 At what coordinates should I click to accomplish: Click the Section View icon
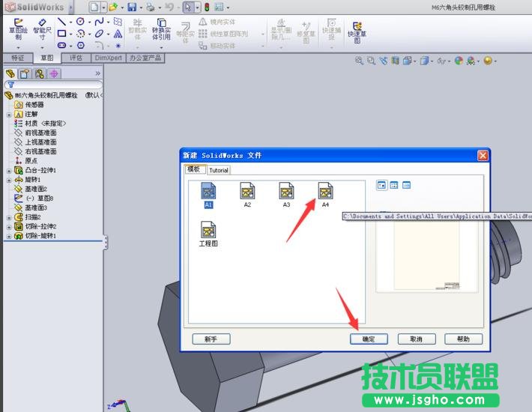396,61
